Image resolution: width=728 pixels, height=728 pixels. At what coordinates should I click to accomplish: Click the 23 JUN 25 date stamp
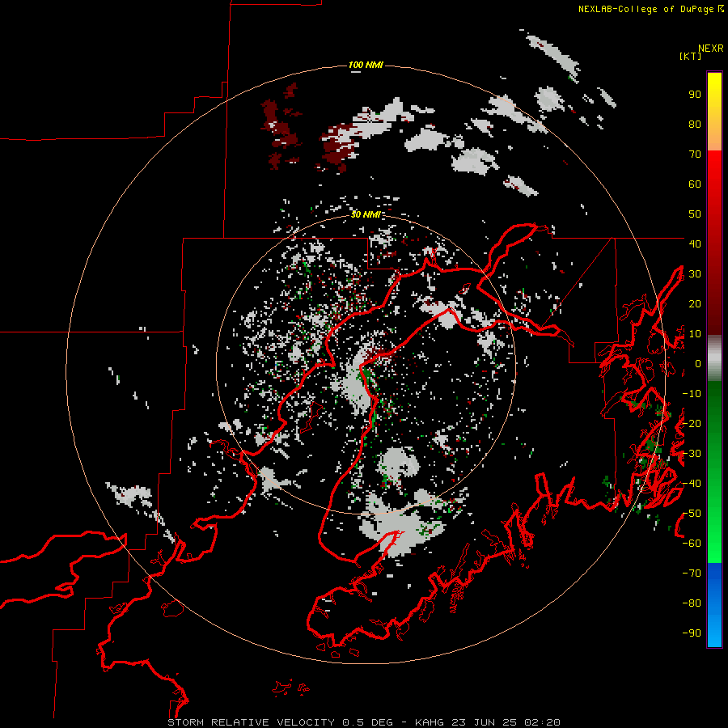click(485, 722)
